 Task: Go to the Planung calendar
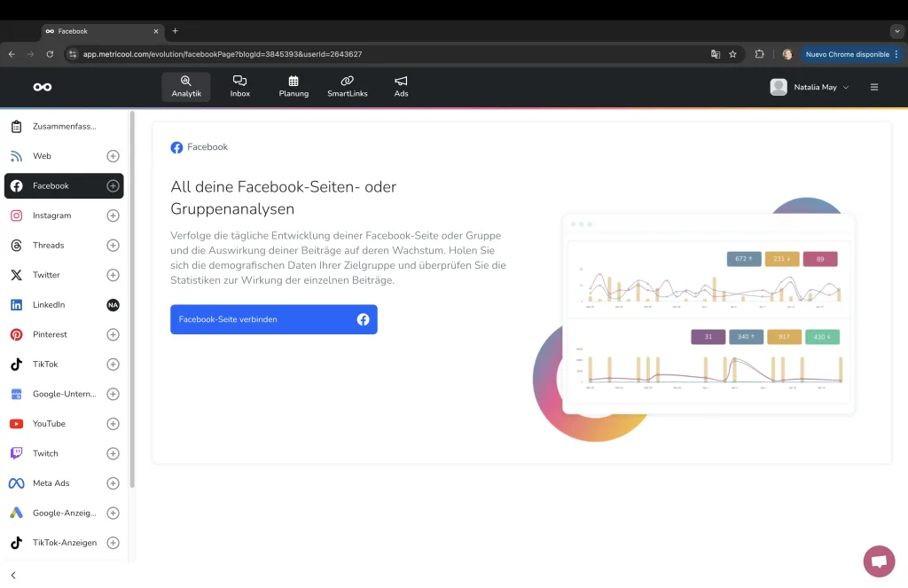click(x=294, y=86)
